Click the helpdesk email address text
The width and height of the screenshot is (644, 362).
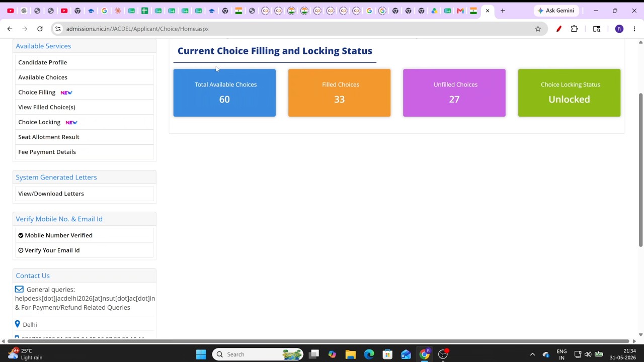pyautogui.click(x=85, y=299)
